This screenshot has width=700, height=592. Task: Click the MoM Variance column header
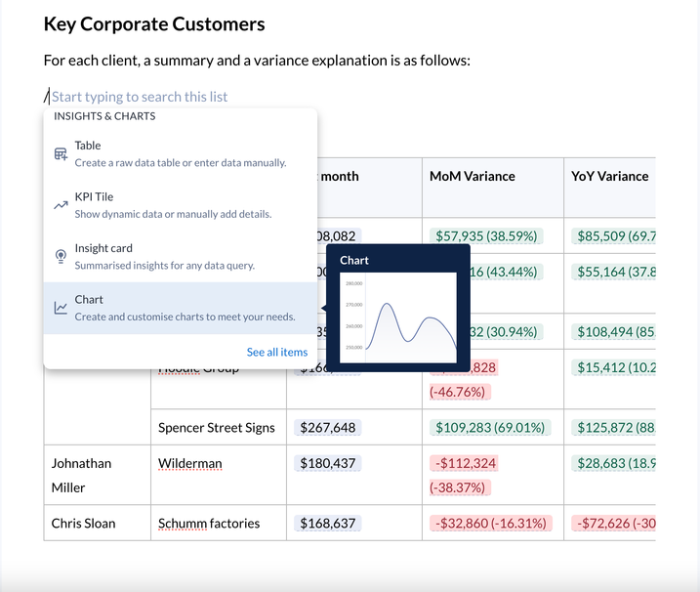472,177
